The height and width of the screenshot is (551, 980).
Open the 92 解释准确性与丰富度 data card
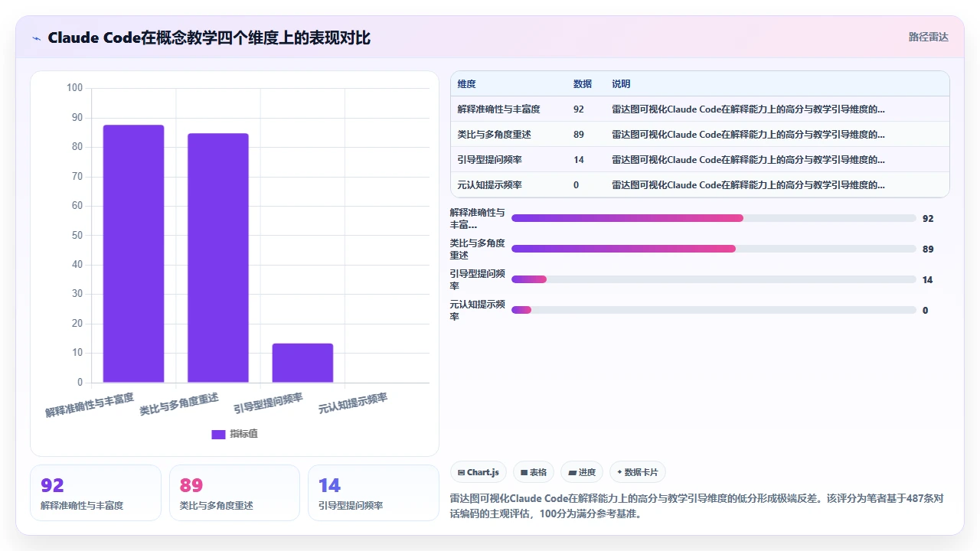(96, 493)
